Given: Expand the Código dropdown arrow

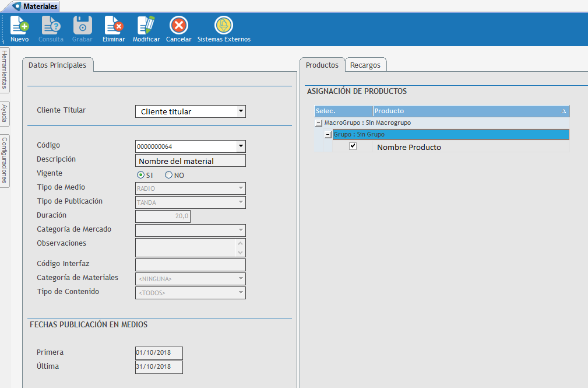Looking at the screenshot, I should (x=241, y=146).
